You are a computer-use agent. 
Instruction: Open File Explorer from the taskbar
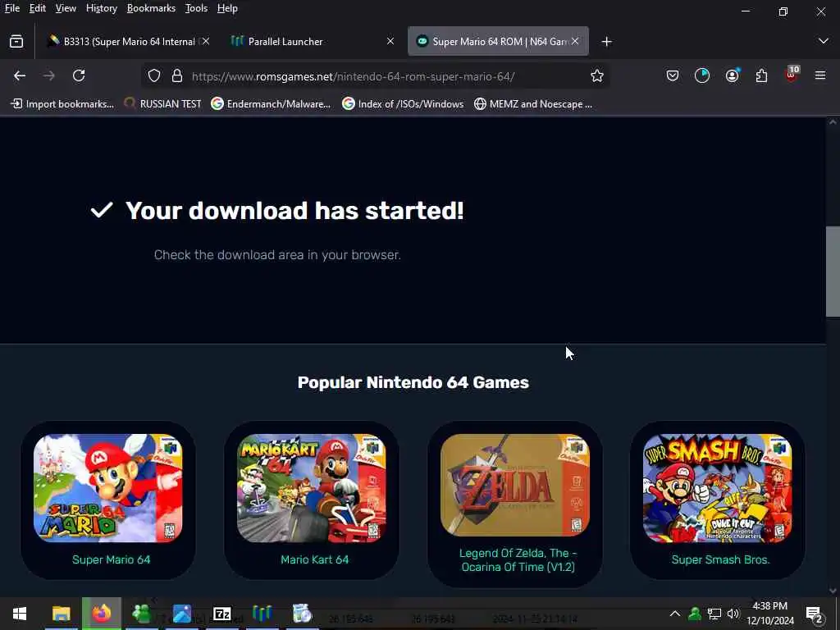61,614
